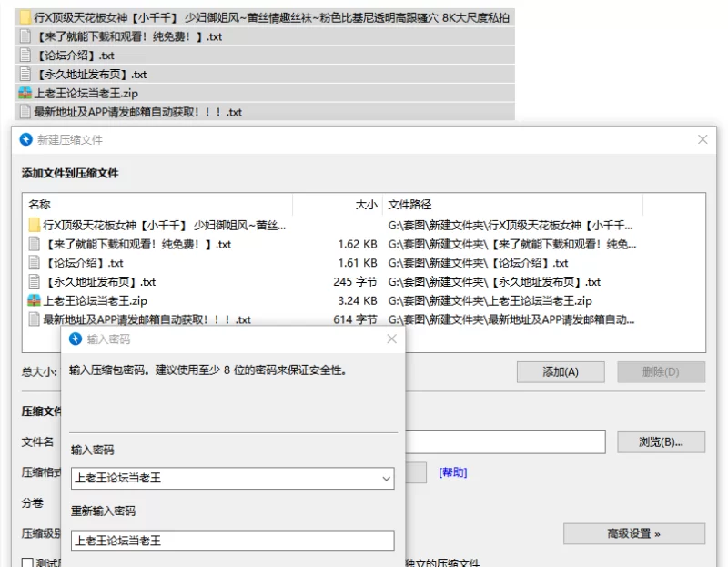Select 【来了就能下载和观看】.txt icon in dialog table
This screenshot has height=567, width=728.
tap(34, 244)
